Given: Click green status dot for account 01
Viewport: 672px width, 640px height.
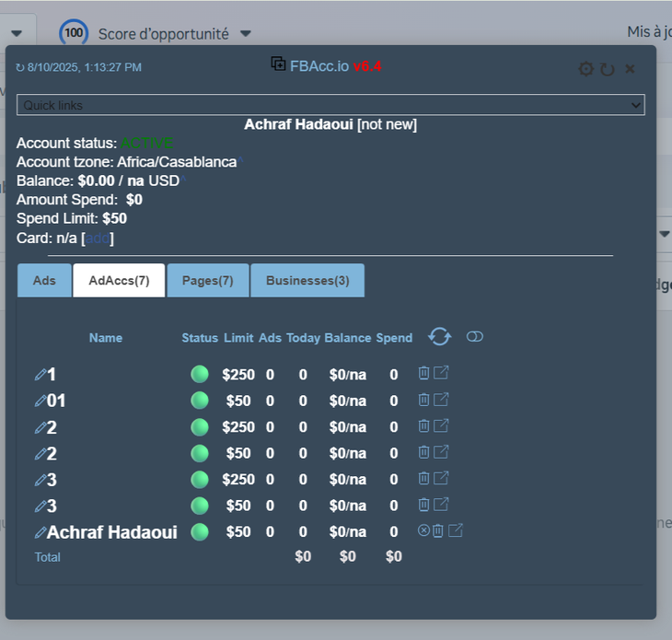Looking at the screenshot, I should tap(200, 401).
